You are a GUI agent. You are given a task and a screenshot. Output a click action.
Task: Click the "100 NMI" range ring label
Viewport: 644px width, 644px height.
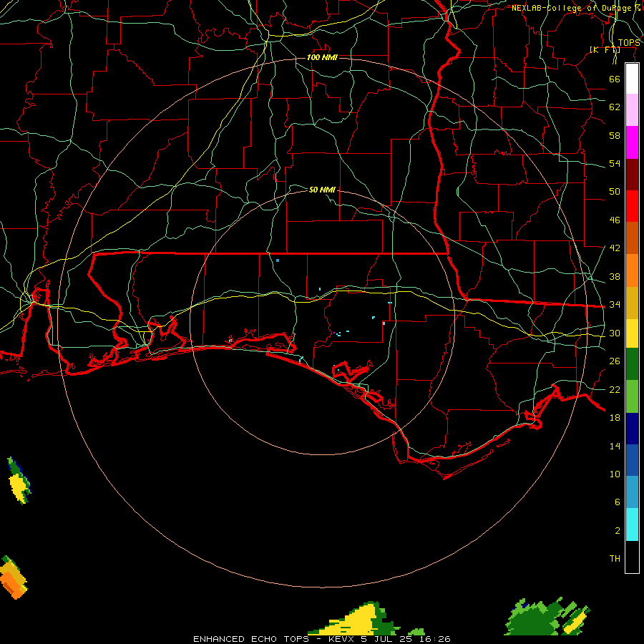[322, 57]
